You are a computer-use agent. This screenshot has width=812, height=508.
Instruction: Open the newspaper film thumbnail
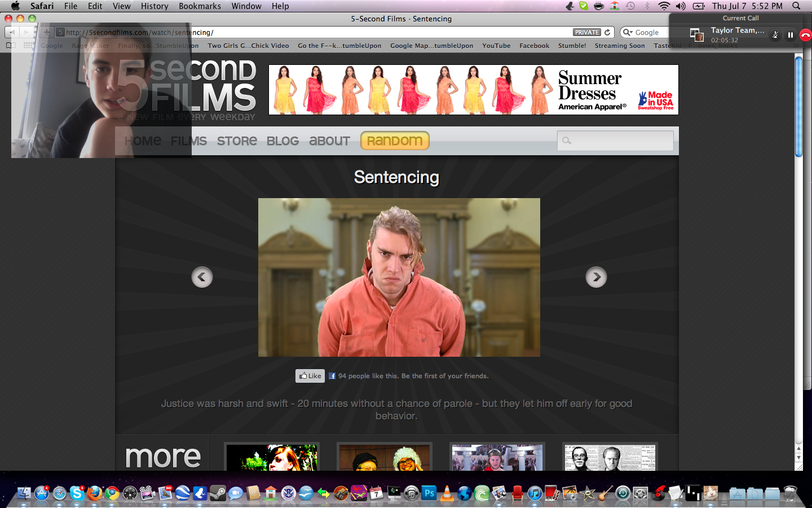[610, 457]
